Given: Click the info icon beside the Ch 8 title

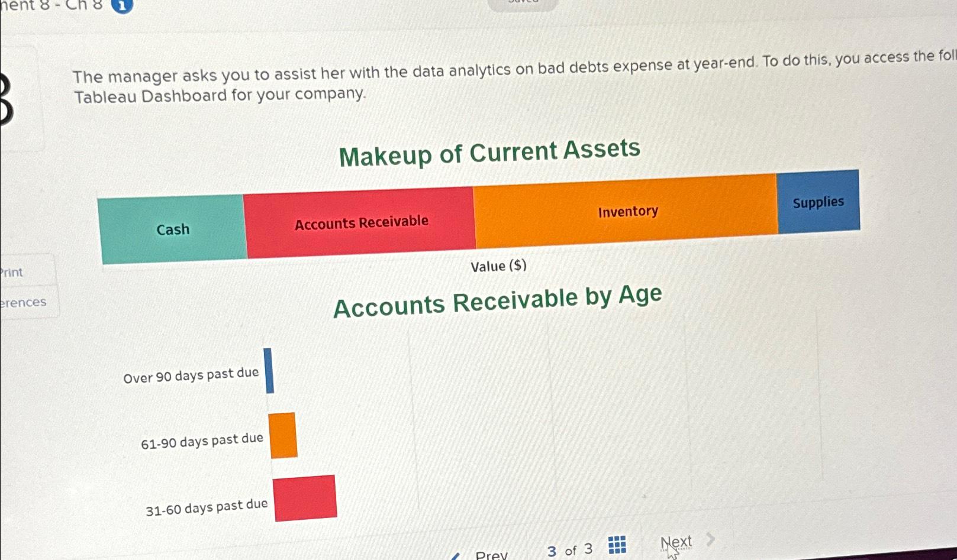Looking at the screenshot, I should tap(121, 6).
